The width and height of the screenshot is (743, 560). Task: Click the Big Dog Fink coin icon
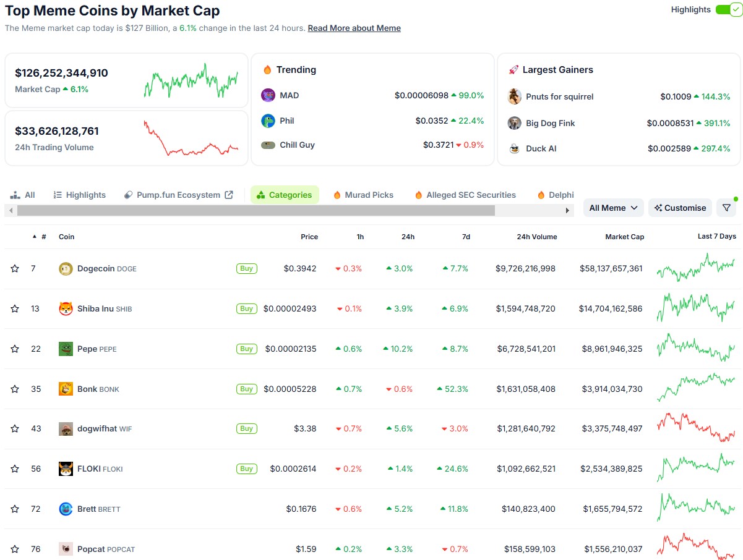[x=514, y=123]
